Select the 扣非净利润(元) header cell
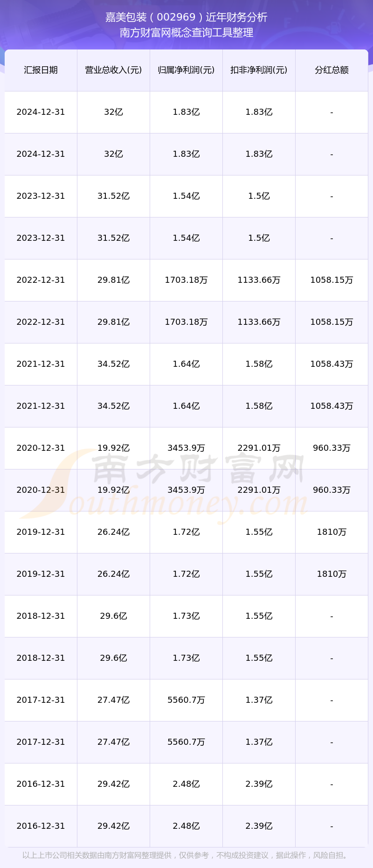The height and width of the screenshot is (868, 373). 259,70
